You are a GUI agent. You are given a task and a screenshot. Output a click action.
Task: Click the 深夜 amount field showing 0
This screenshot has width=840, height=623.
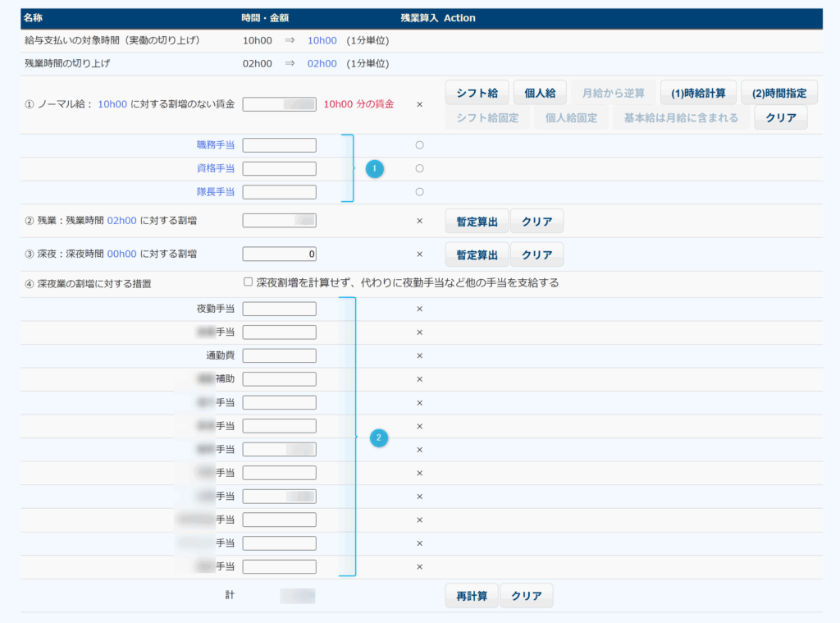point(279,254)
